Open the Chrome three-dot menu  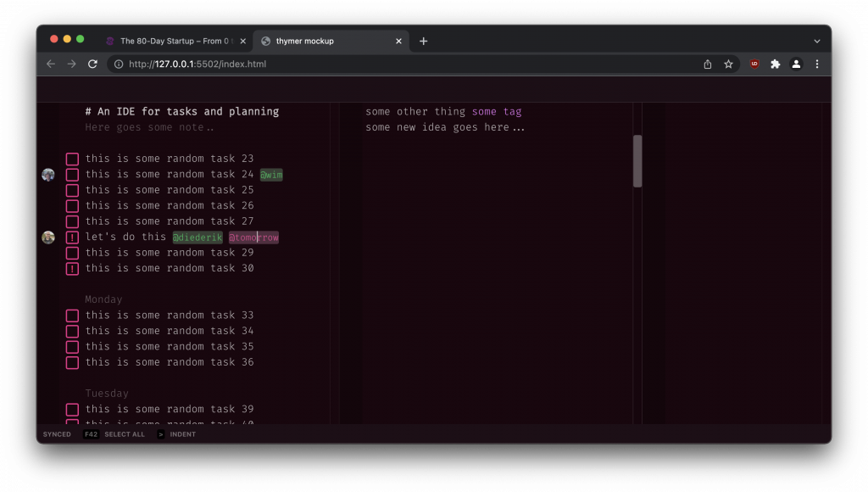pos(817,64)
